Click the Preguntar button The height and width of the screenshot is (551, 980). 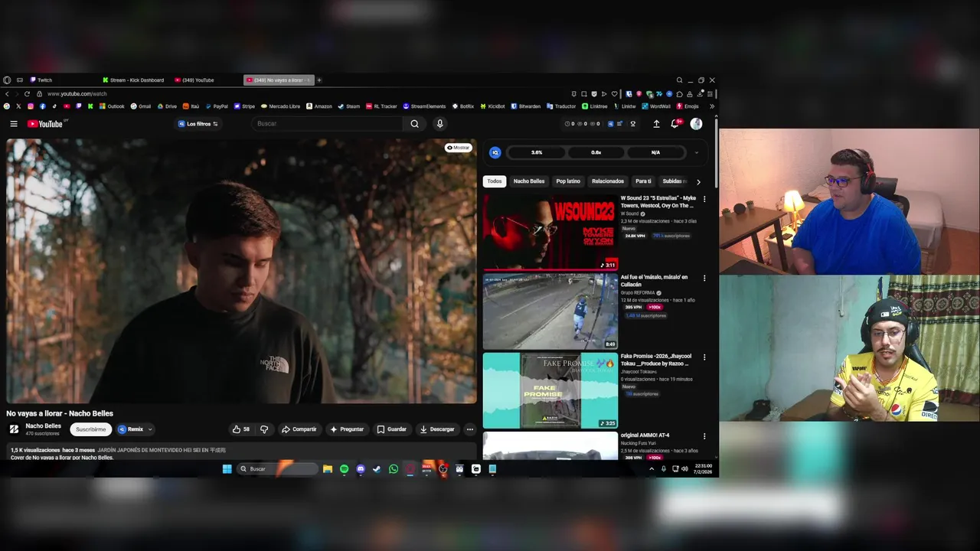pos(347,429)
